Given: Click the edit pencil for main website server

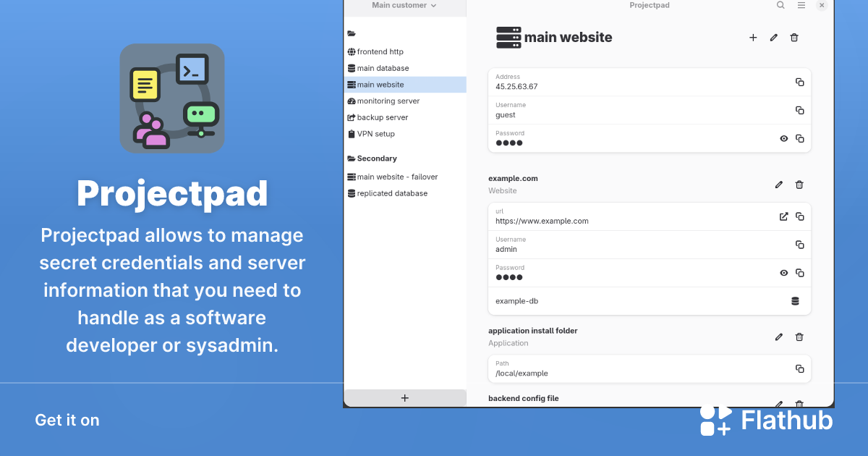Looking at the screenshot, I should click(773, 37).
